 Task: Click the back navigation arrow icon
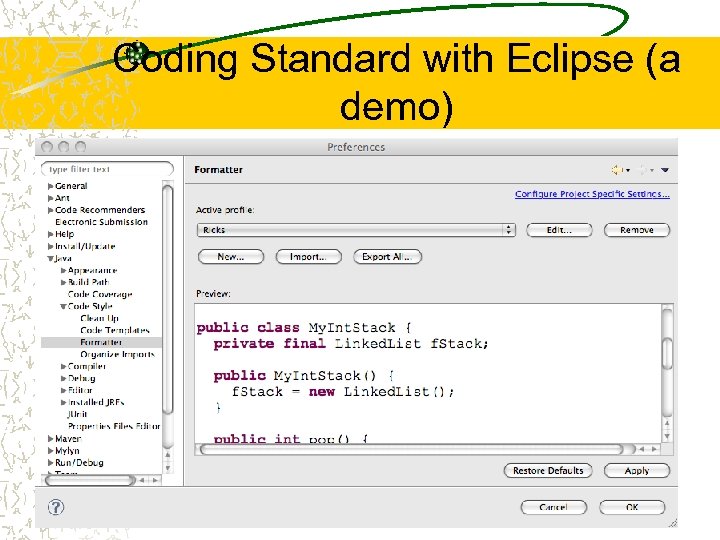(x=616, y=170)
